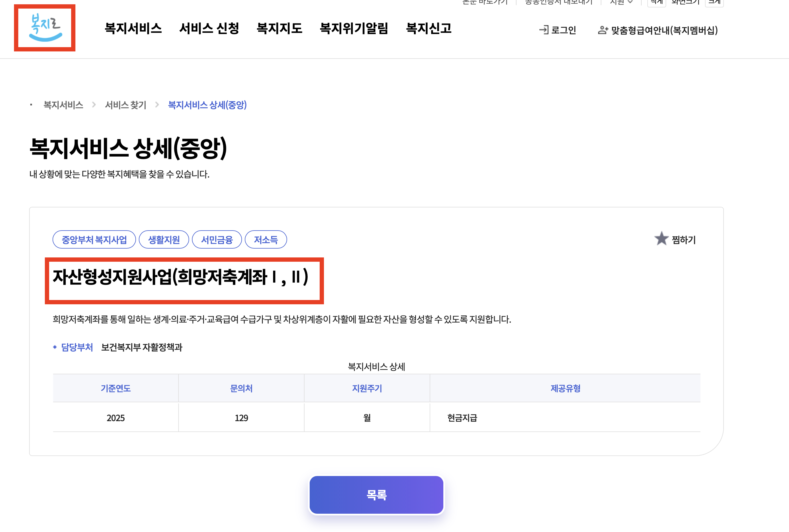Screen dimensions: 789x532
Task: Click 공동인증서 내보내기 link
Action: (x=559, y=2)
